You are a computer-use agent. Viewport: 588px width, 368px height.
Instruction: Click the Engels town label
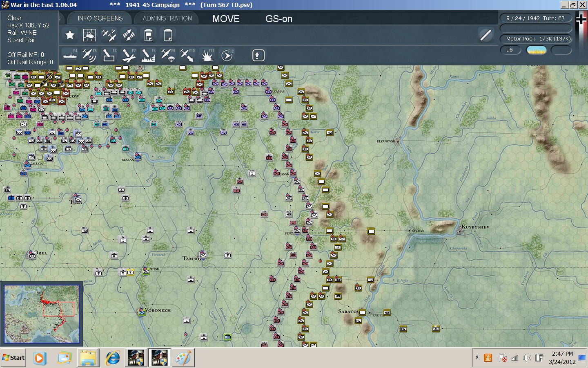(378, 315)
